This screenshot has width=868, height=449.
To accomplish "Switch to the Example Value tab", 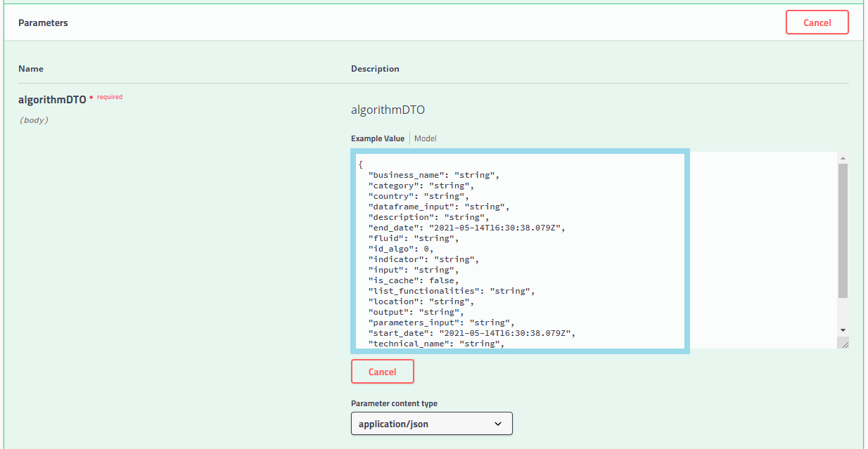I will click(x=378, y=138).
